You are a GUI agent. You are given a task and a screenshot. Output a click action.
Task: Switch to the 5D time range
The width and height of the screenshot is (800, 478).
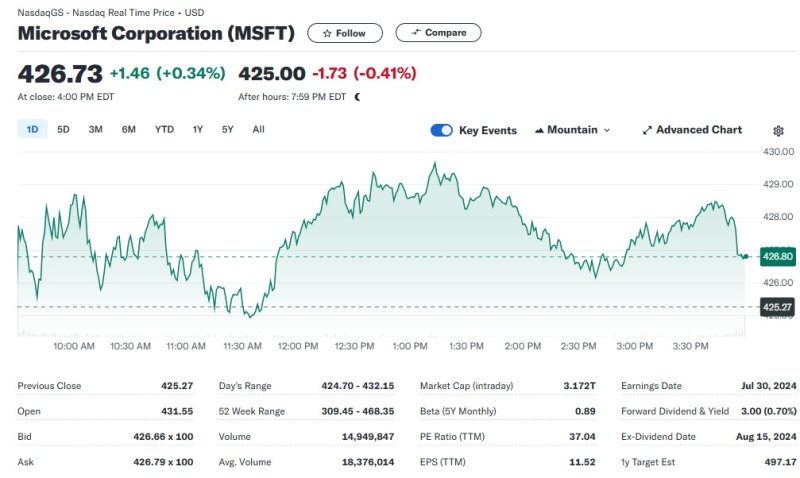(x=63, y=129)
